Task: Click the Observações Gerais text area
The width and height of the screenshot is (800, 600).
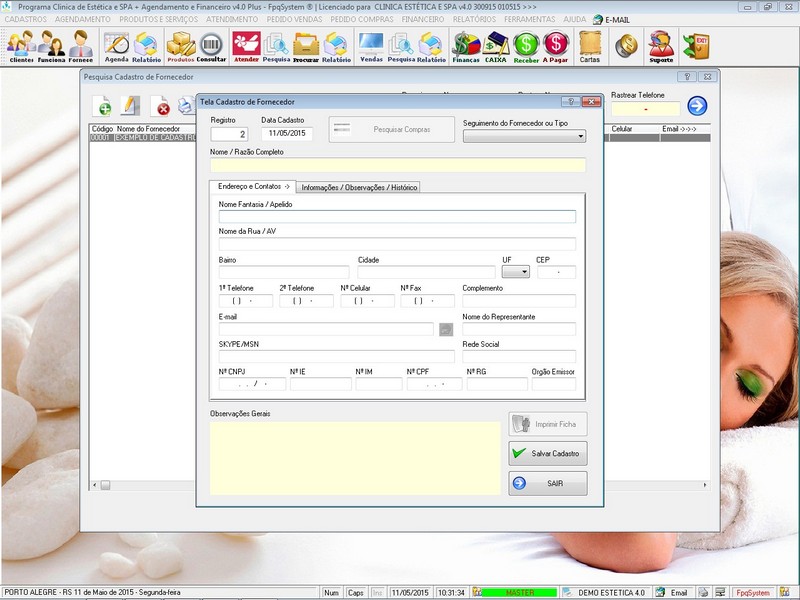Action: [355, 458]
